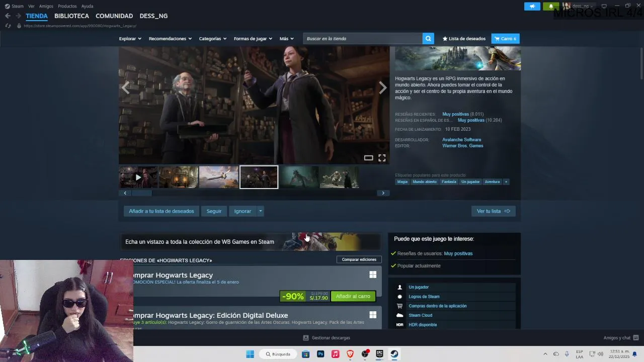Screen dimensions: 644x362
Task: Reload the page with the refresh icon
Action: (8, 26)
